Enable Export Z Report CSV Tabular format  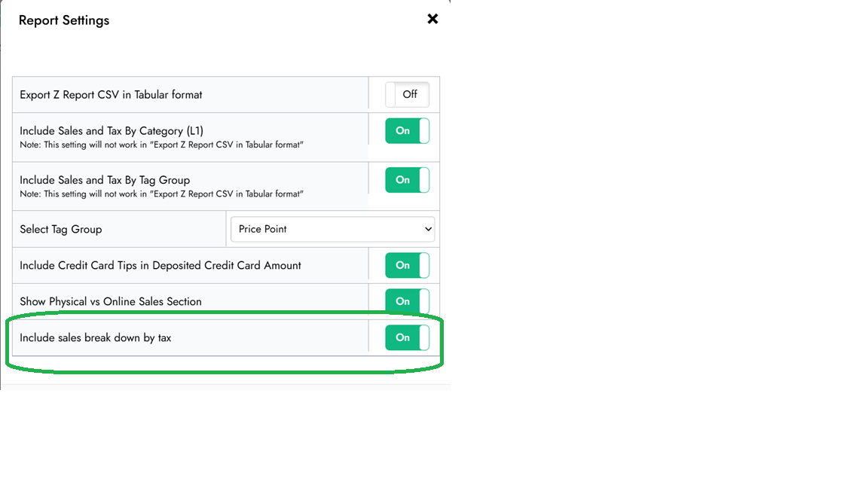tap(407, 95)
